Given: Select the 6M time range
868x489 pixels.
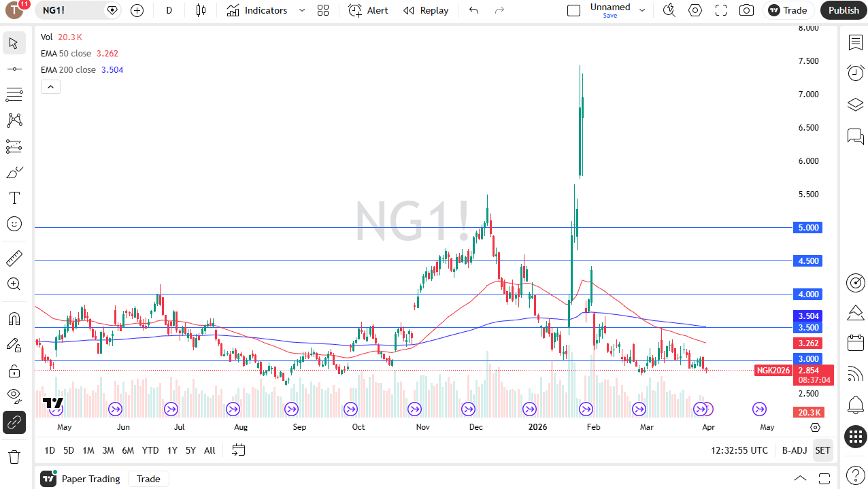Looking at the screenshot, I should pyautogui.click(x=128, y=450).
